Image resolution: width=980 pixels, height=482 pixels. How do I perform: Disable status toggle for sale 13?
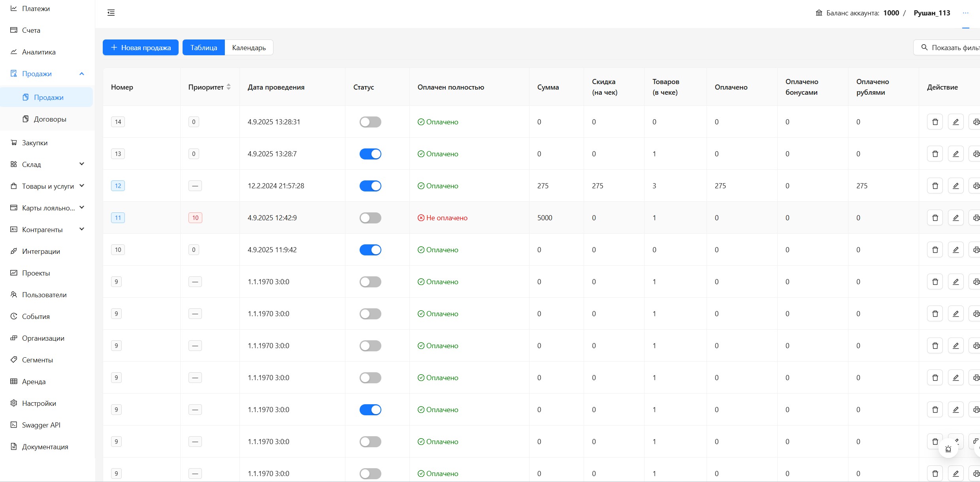coord(370,154)
